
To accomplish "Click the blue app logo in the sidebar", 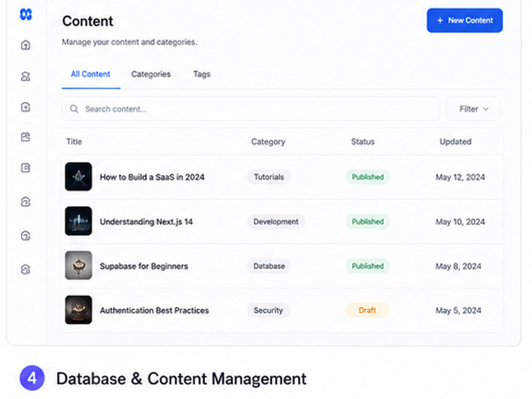I will click(x=26, y=14).
